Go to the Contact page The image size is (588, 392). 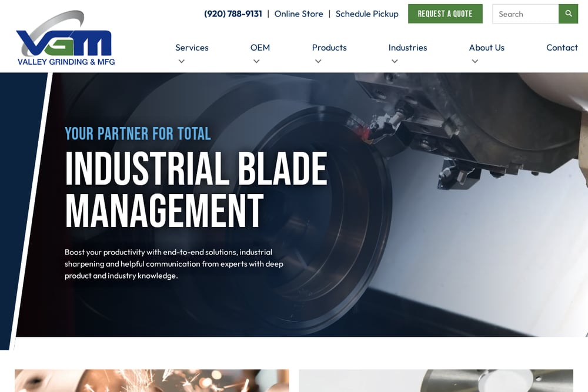tap(562, 48)
